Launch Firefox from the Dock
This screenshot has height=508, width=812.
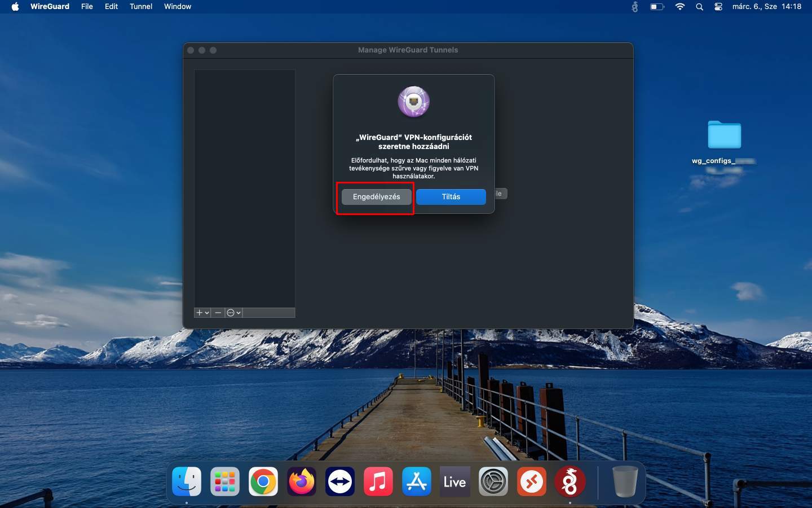[x=302, y=481]
